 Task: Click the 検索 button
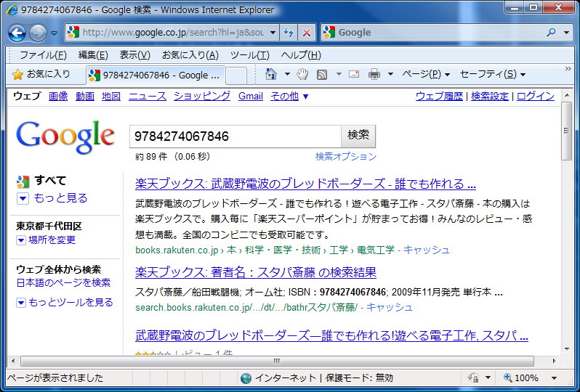point(358,136)
